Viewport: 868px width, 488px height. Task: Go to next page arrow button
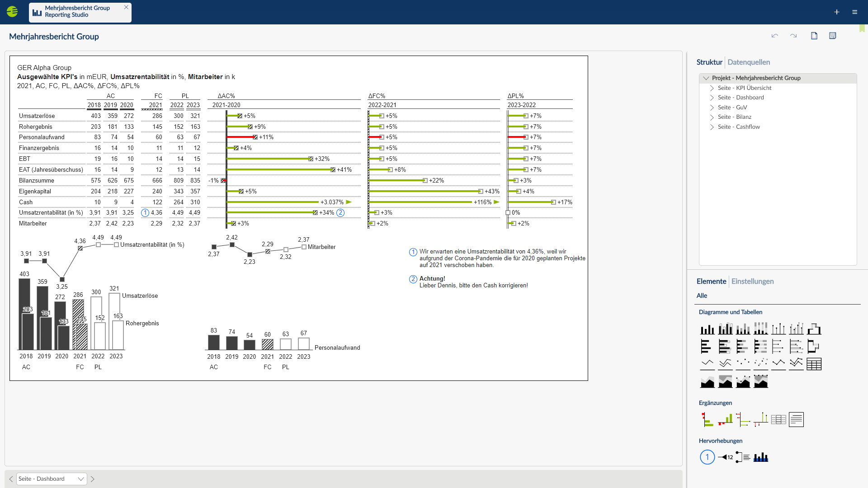click(x=93, y=479)
